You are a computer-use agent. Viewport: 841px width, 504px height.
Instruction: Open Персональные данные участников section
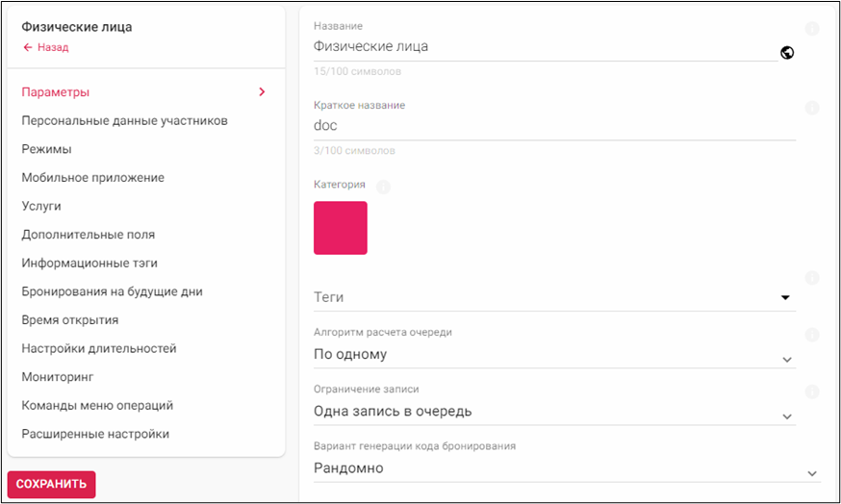[124, 120]
